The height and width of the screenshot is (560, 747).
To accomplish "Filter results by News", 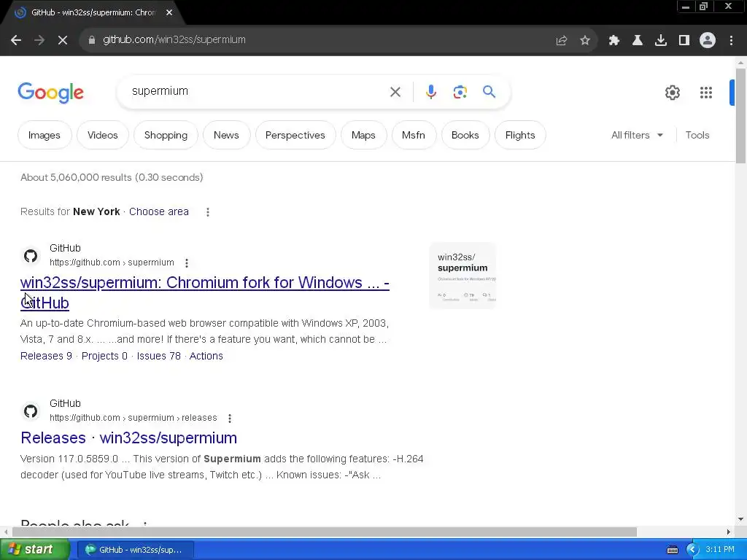I will 226,135.
